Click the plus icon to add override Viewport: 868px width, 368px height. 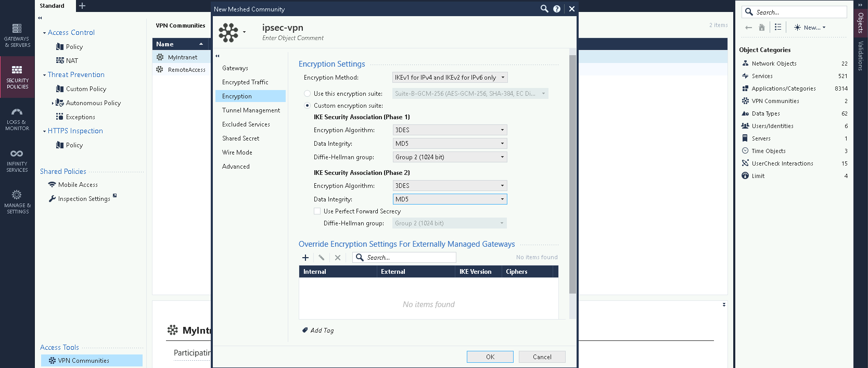pyautogui.click(x=305, y=258)
